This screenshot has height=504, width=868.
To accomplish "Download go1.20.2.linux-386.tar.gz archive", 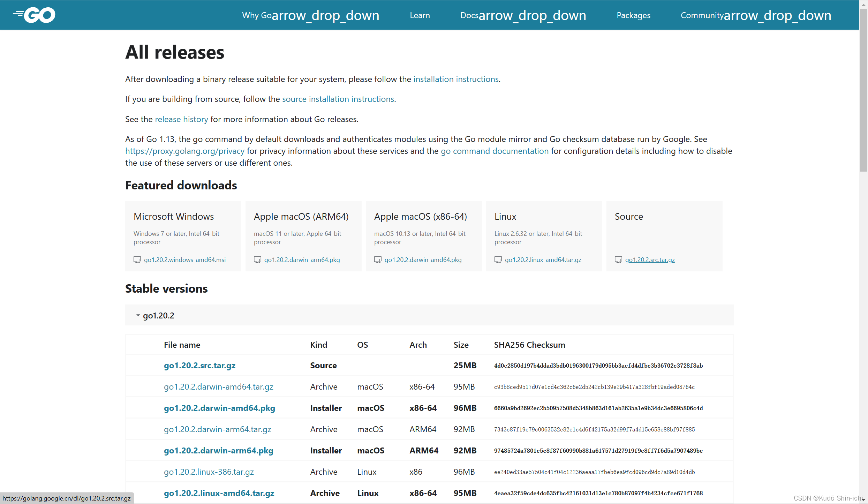I will tap(209, 472).
